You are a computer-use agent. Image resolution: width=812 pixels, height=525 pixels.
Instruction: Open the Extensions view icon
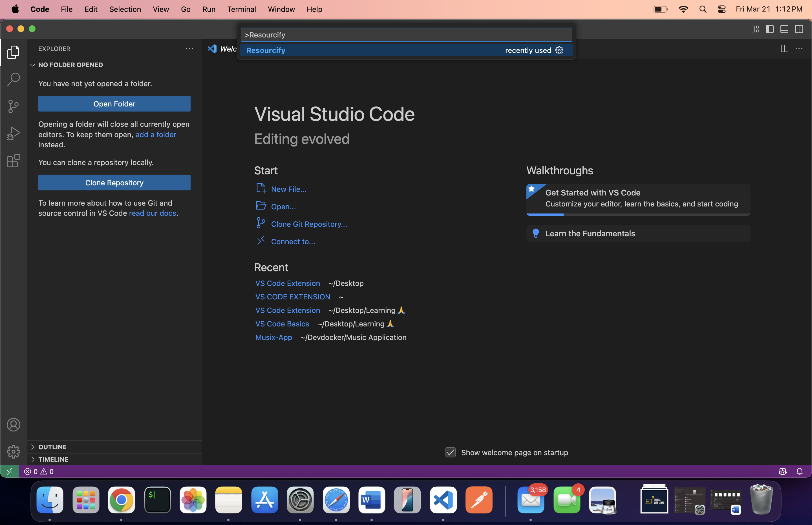pyautogui.click(x=13, y=161)
